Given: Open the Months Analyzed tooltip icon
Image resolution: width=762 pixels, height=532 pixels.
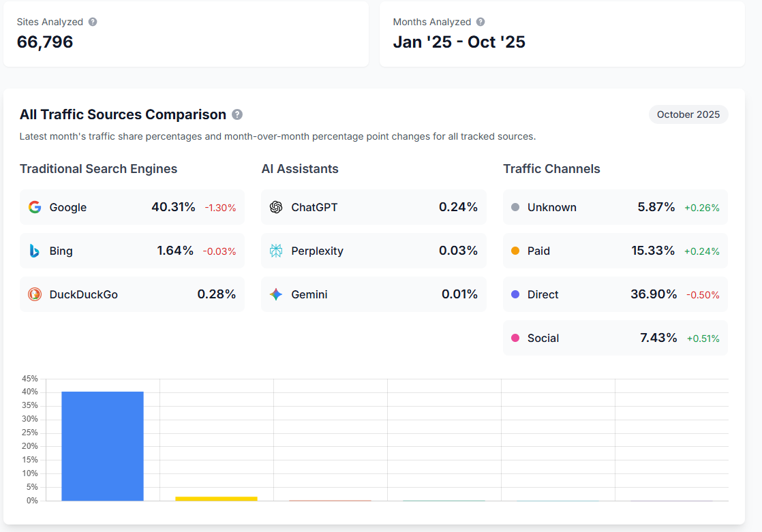Looking at the screenshot, I should [x=481, y=21].
